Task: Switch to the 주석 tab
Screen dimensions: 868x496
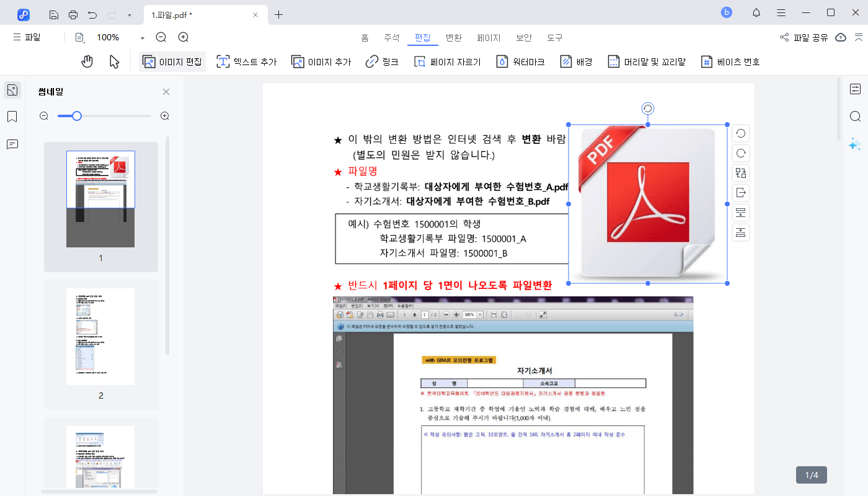Action: tap(392, 37)
